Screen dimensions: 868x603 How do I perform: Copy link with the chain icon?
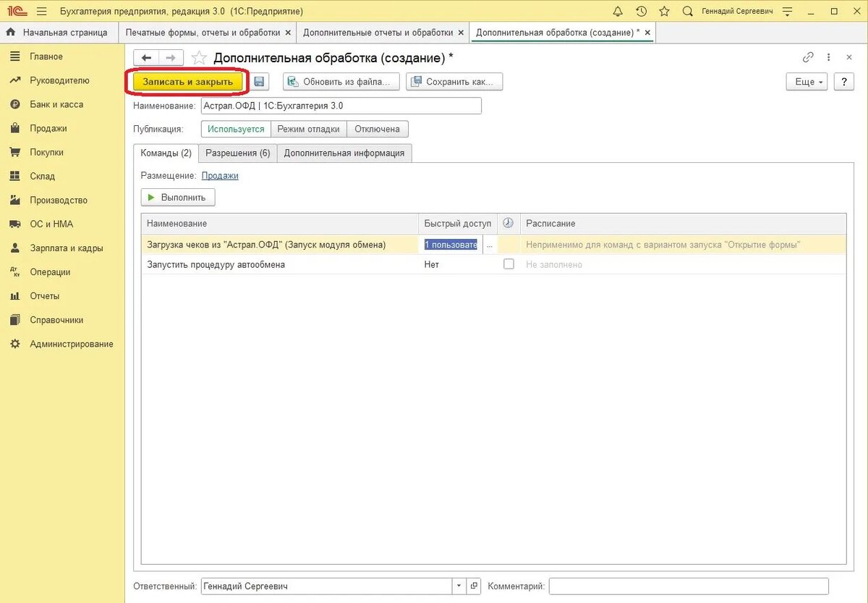point(808,58)
